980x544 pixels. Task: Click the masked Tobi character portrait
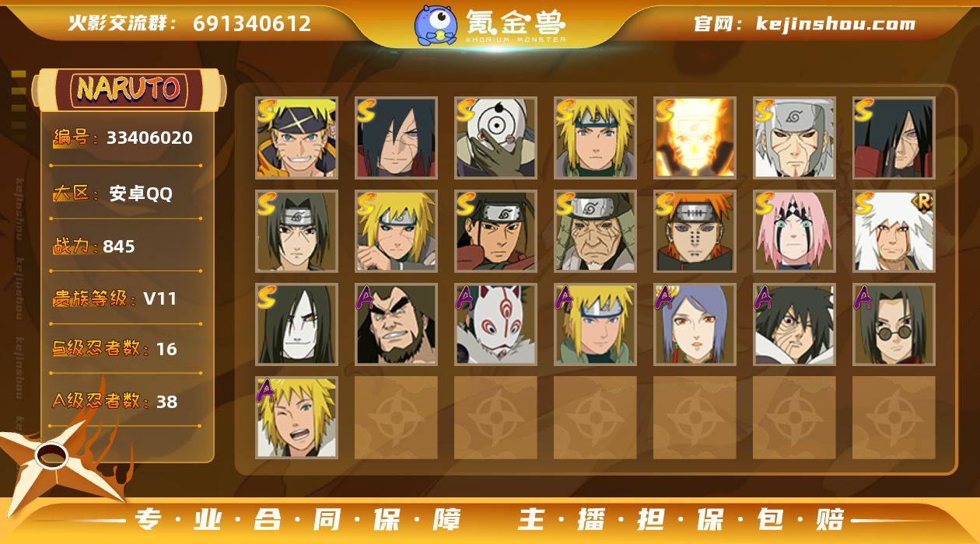coord(495,138)
